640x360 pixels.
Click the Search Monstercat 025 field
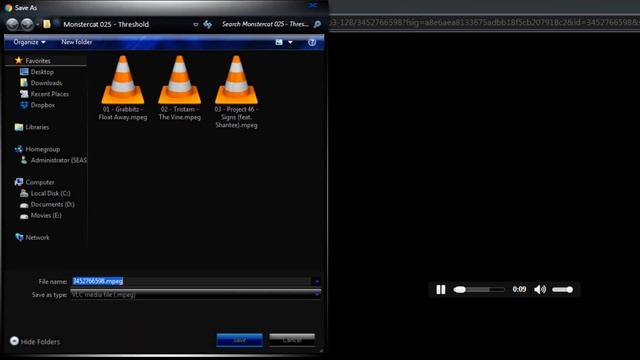coord(265,24)
